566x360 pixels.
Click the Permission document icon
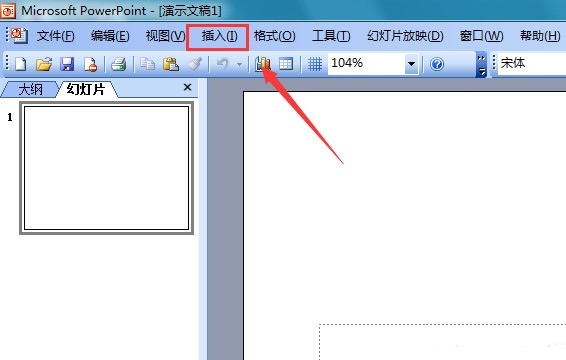pyautogui.click(x=90, y=64)
